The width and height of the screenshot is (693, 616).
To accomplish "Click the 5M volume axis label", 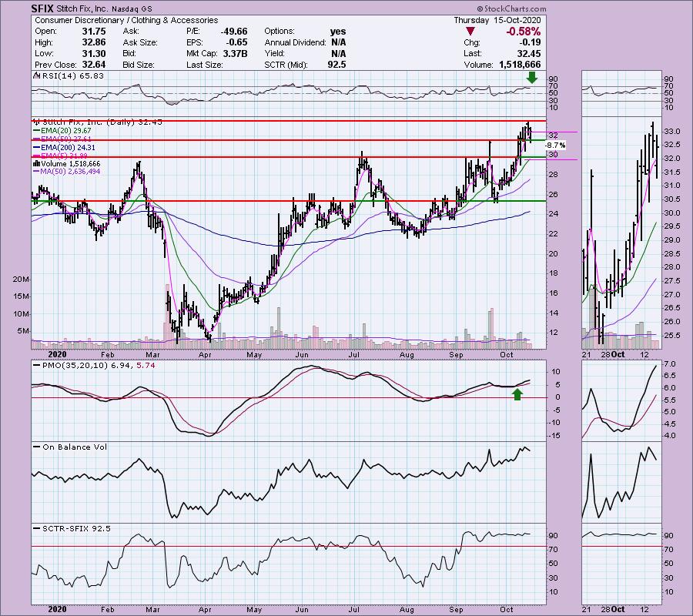I will (23, 331).
